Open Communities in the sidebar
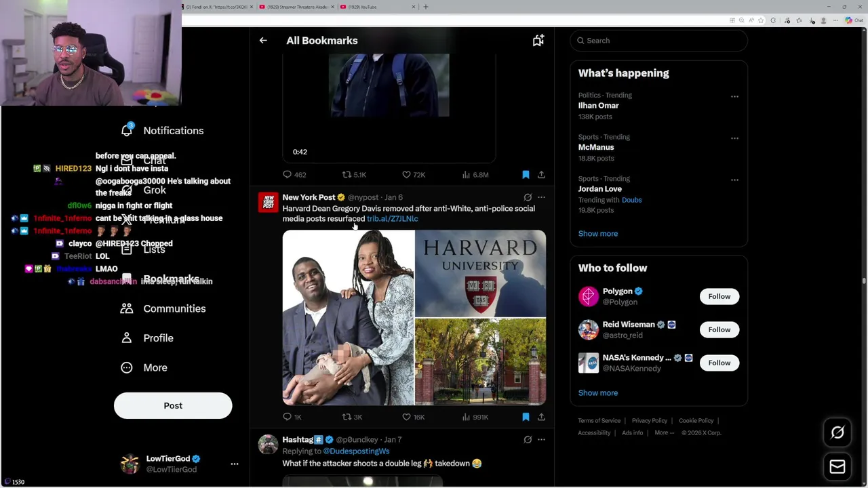Screen dimensions: 868x488 (163, 308)
